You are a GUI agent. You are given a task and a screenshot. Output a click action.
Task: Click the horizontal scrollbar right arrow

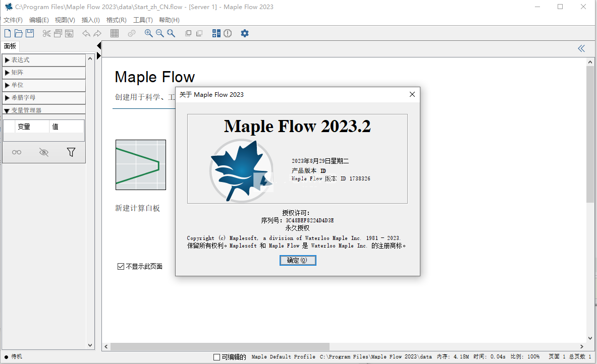[581, 346]
